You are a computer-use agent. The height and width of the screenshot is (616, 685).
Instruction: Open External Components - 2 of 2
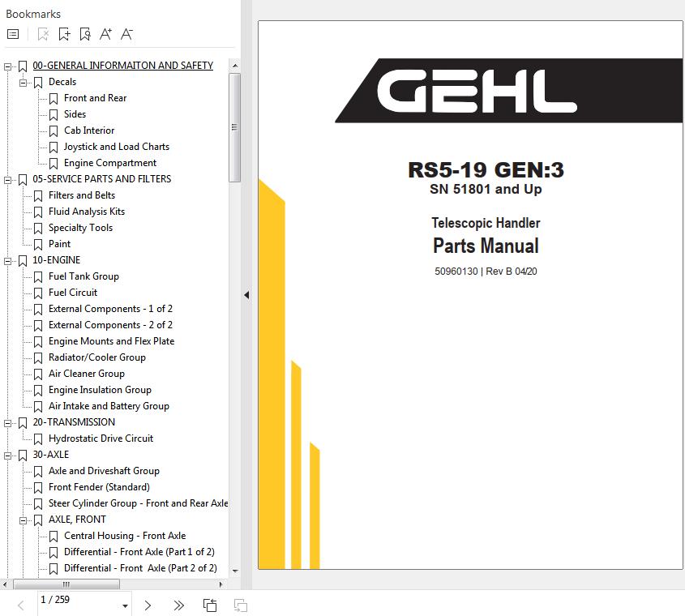point(110,324)
